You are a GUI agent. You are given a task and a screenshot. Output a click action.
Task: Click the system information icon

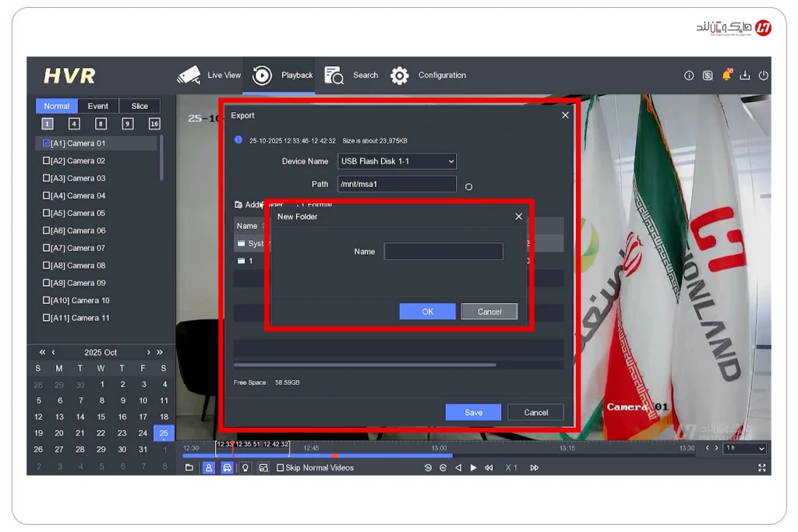click(x=689, y=75)
